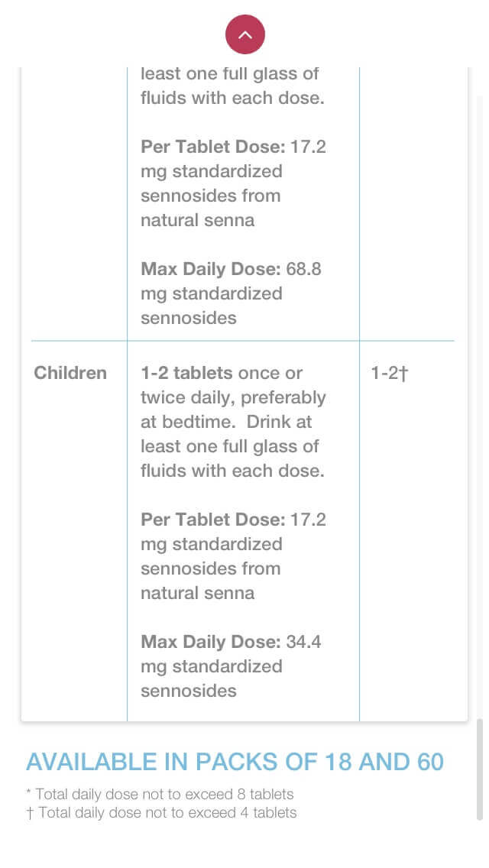Click the 1-2 tablets bold text
This screenshot has width=489, height=868.
coord(186,373)
